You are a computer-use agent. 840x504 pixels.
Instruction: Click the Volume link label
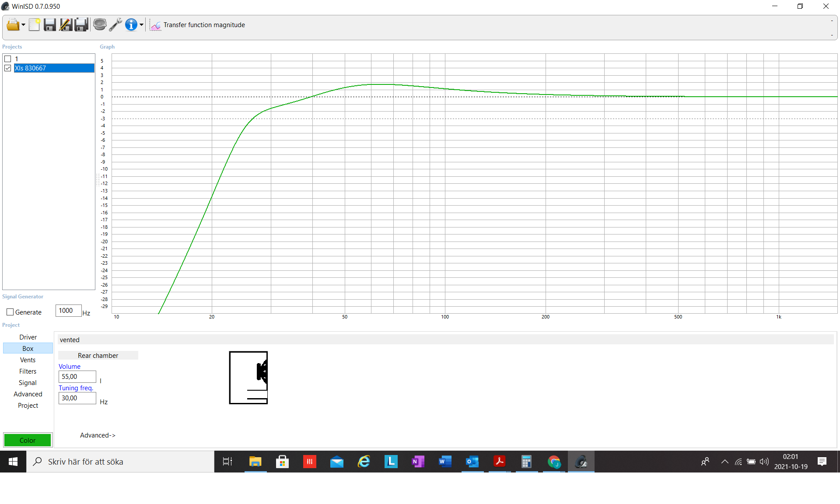point(70,366)
